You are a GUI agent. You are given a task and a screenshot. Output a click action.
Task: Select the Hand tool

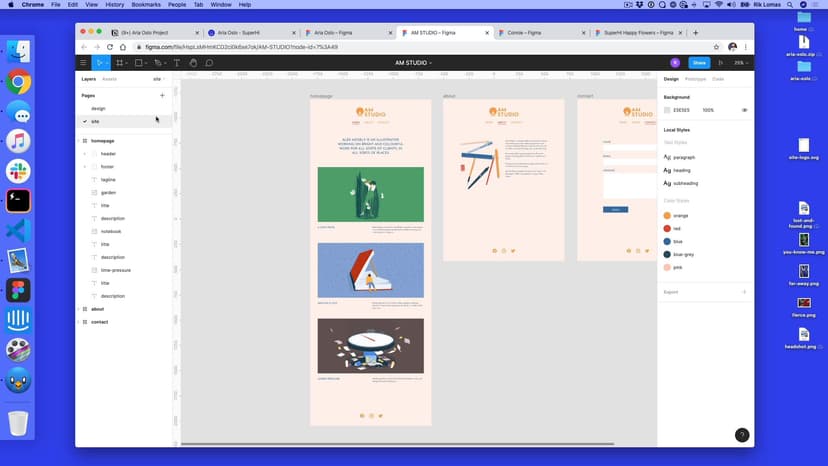coord(193,63)
